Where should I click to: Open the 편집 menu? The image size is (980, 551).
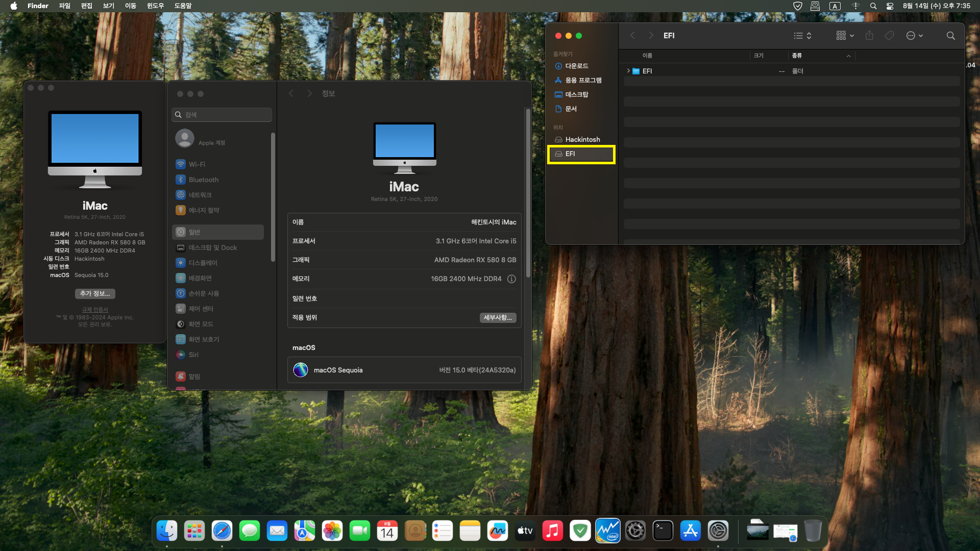coord(87,6)
